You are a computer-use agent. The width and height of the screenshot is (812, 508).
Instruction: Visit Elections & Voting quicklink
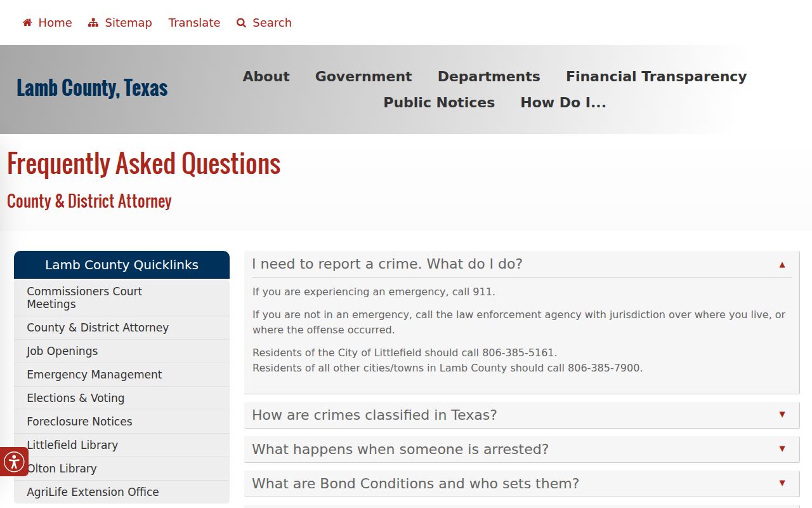(x=122, y=398)
